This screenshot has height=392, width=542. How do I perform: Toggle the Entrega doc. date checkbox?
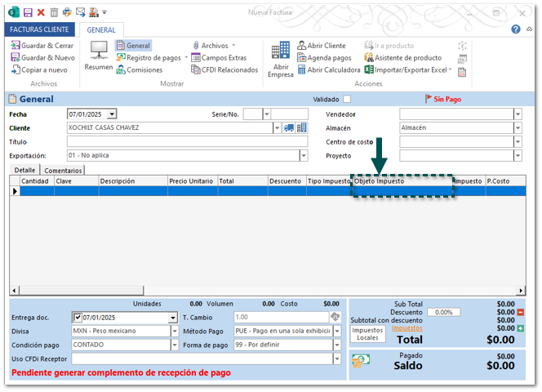point(77,318)
